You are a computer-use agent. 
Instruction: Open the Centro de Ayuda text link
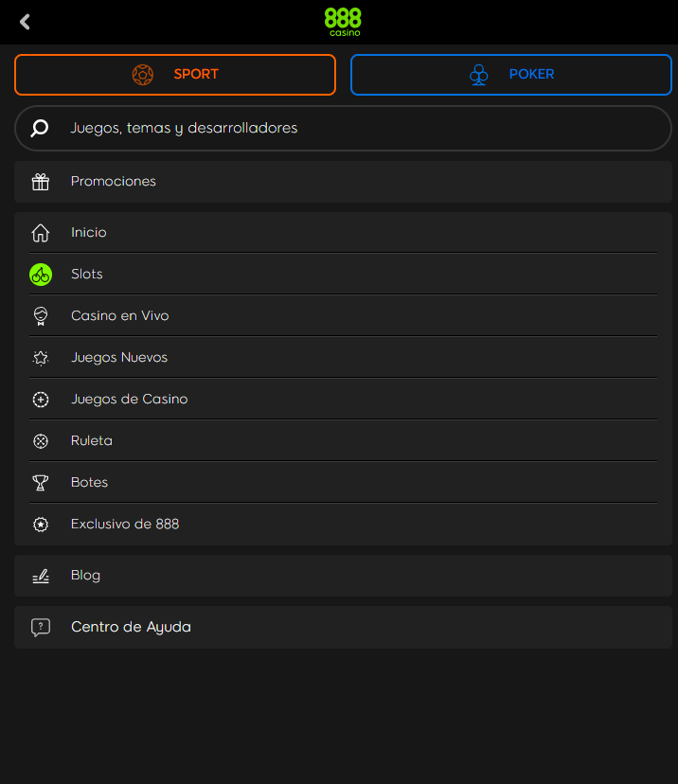pos(131,627)
